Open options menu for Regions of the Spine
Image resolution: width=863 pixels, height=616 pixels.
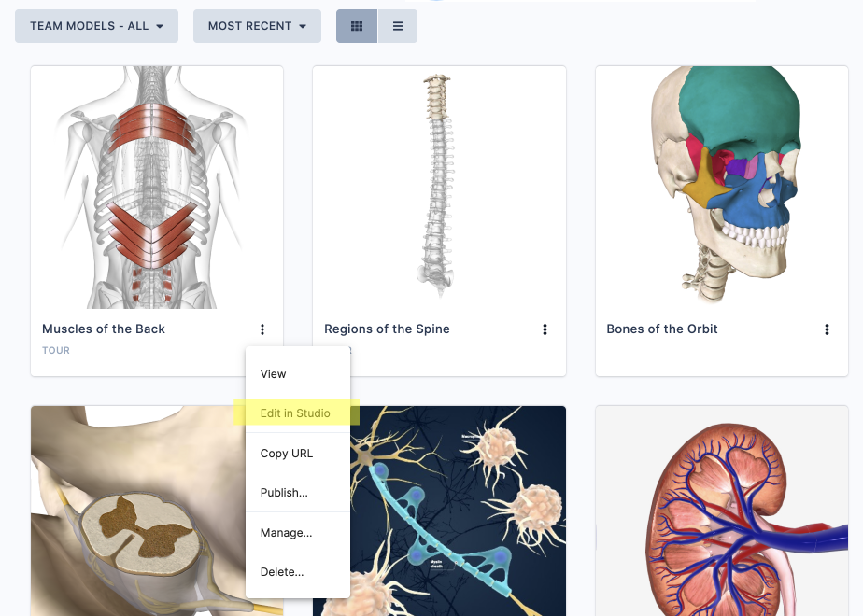pos(545,329)
